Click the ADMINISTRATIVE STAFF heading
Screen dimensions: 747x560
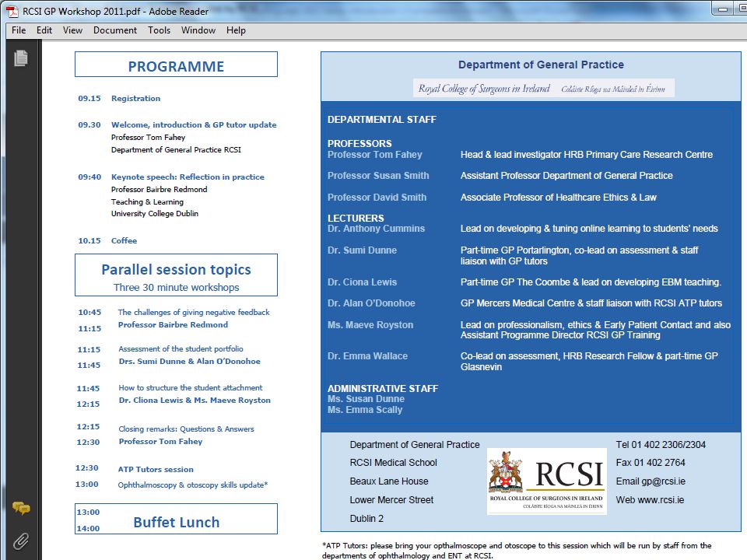(383, 388)
